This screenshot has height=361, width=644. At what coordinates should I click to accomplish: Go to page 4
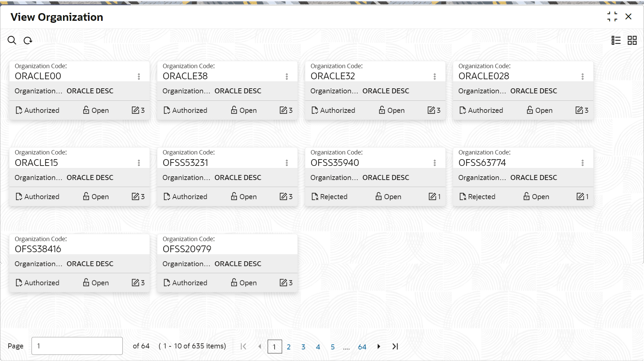(x=318, y=347)
